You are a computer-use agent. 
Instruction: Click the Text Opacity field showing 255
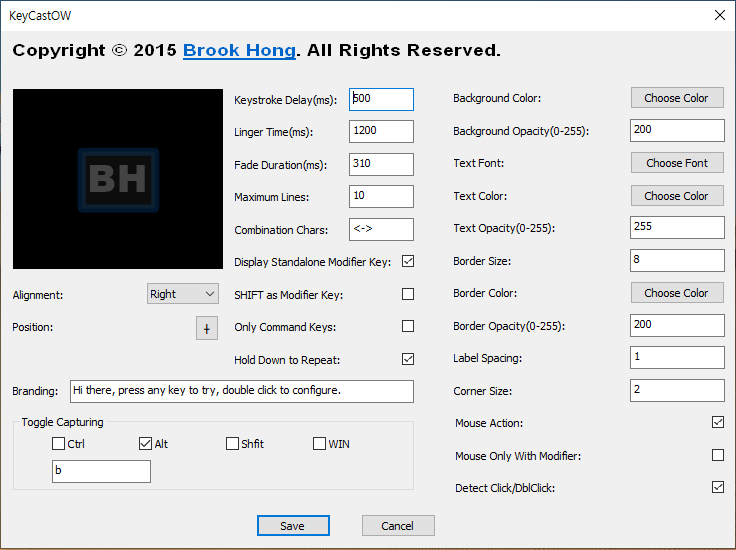[x=677, y=228]
